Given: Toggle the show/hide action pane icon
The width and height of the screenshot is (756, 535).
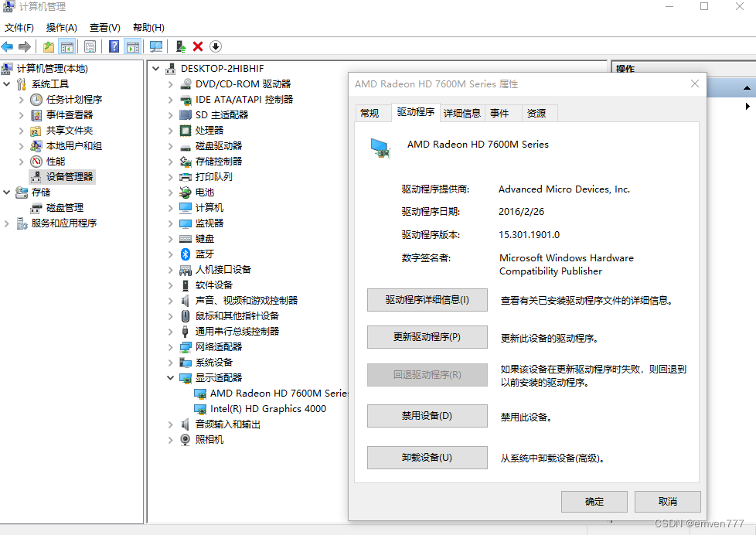Looking at the screenshot, I should pyautogui.click(x=133, y=47).
